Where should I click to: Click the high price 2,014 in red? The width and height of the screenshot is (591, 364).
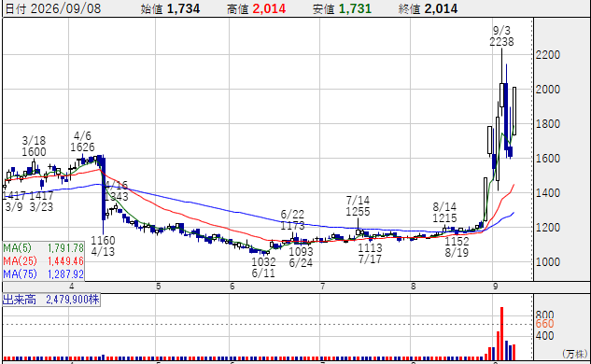point(269,8)
